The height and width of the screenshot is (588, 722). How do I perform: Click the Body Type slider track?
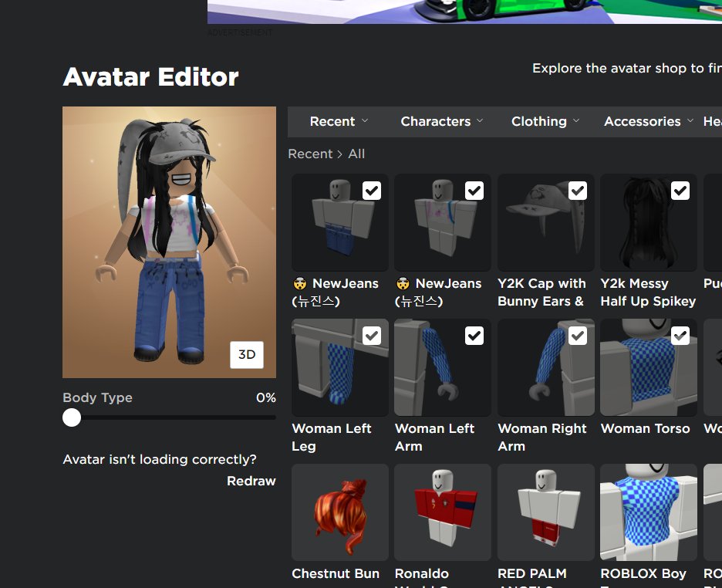tap(170, 417)
